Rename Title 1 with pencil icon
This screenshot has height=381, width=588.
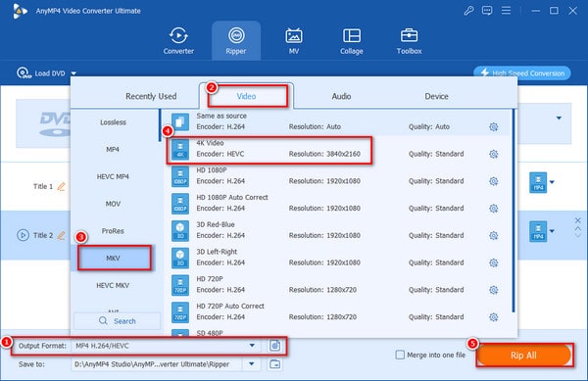click(61, 186)
